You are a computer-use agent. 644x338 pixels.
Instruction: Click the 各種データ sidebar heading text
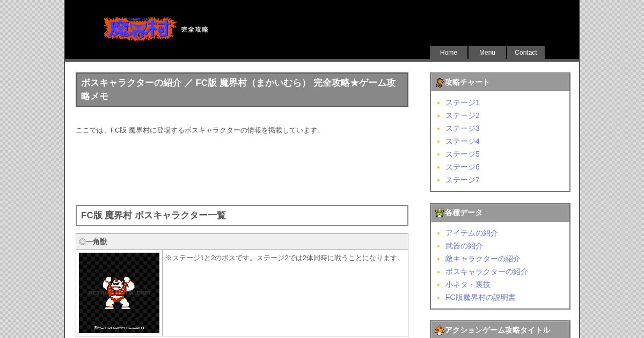coord(464,213)
